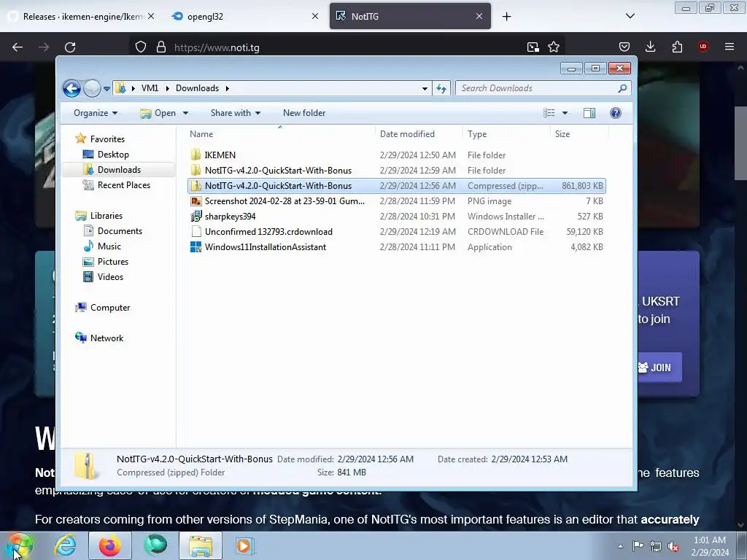Open Windows Media Player taskbar icon
The image size is (747, 560).
tap(245, 545)
